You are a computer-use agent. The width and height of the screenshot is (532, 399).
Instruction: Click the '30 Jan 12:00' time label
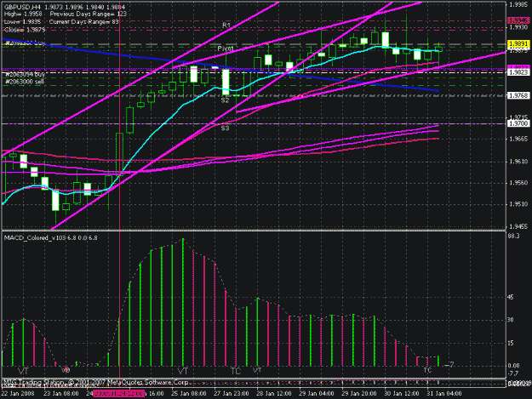(x=402, y=394)
